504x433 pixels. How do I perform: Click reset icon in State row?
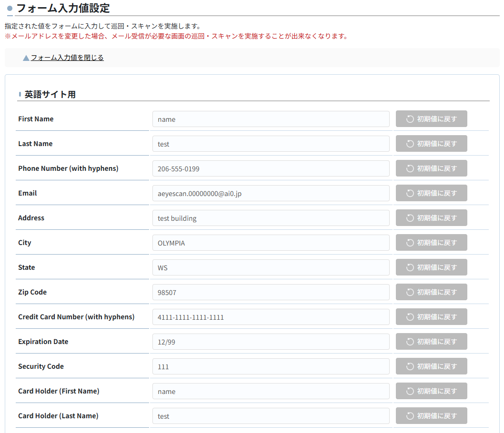tap(410, 267)
